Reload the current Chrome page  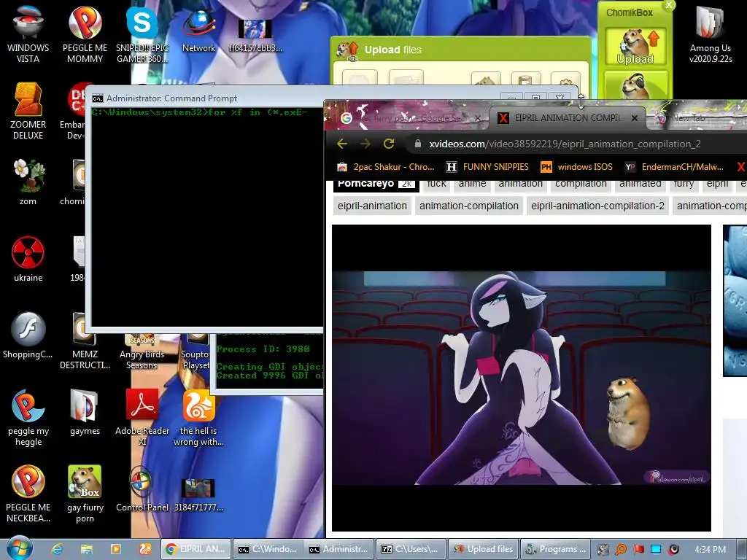pos(389,144)
